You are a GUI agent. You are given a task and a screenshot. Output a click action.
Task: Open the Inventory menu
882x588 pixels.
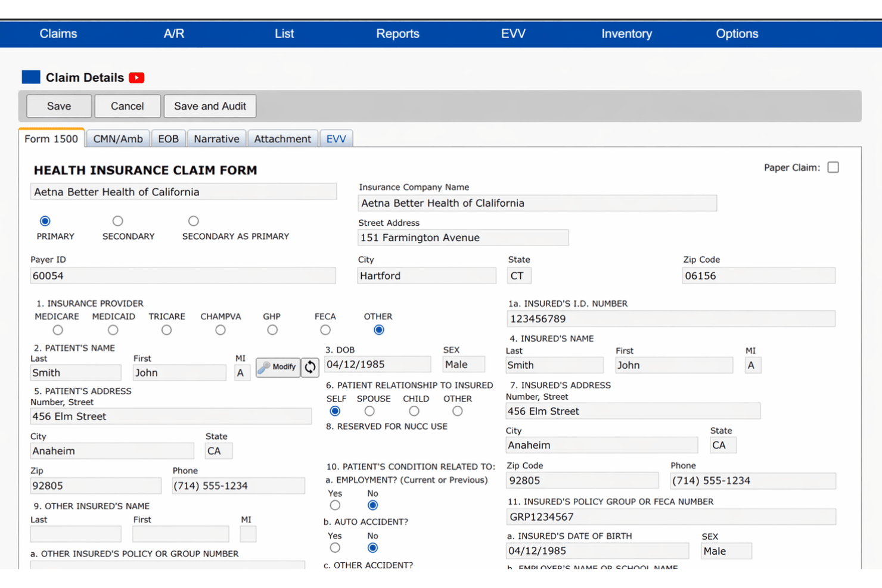pos(626,34)
